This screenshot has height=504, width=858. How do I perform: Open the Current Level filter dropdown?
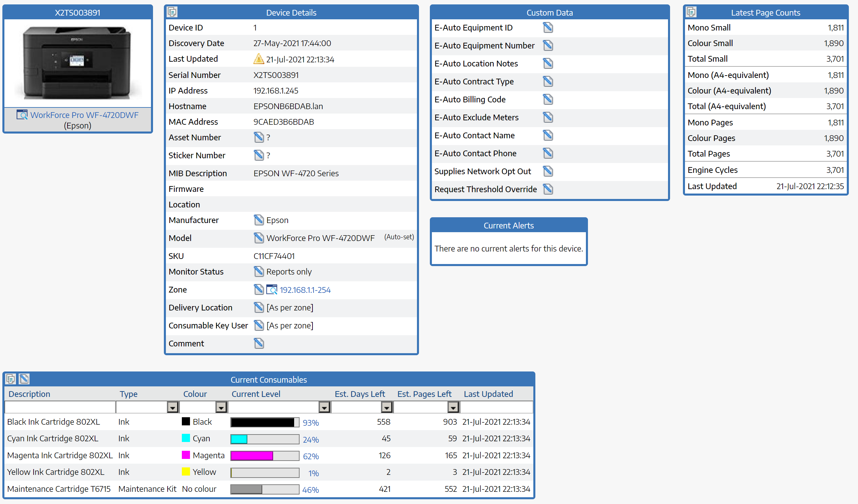[324, 407]
